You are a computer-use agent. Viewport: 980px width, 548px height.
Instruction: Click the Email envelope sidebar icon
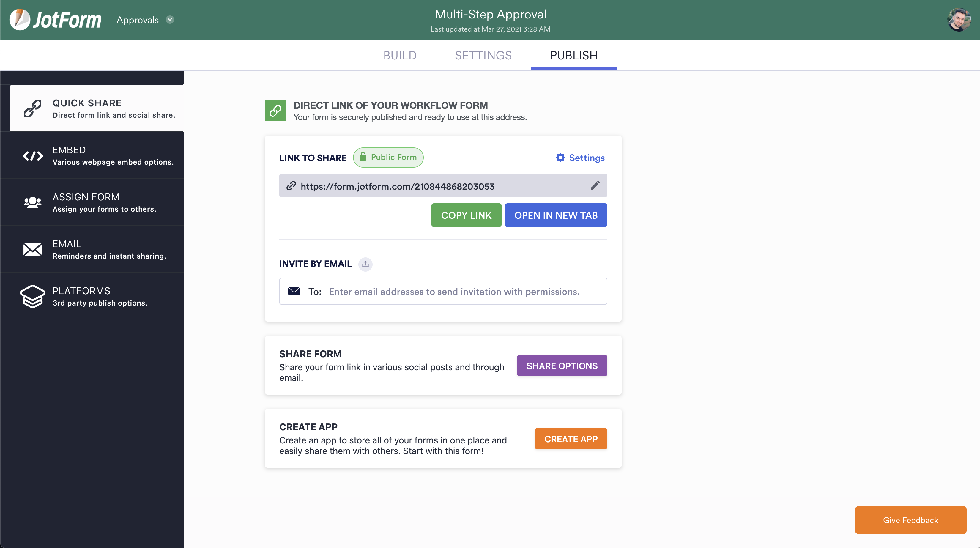33,250
